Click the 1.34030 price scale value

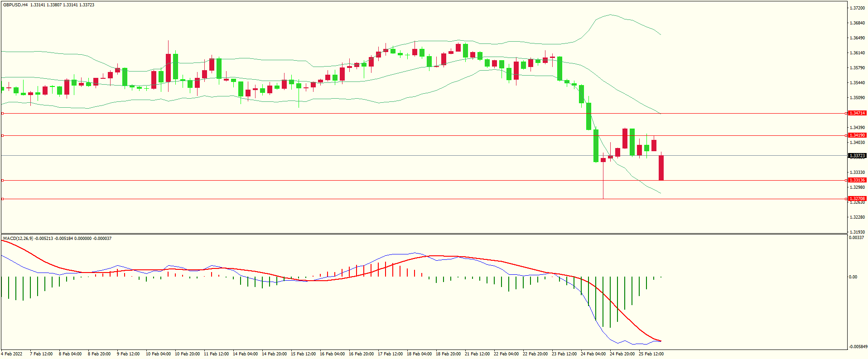click(x=857, y=143)
